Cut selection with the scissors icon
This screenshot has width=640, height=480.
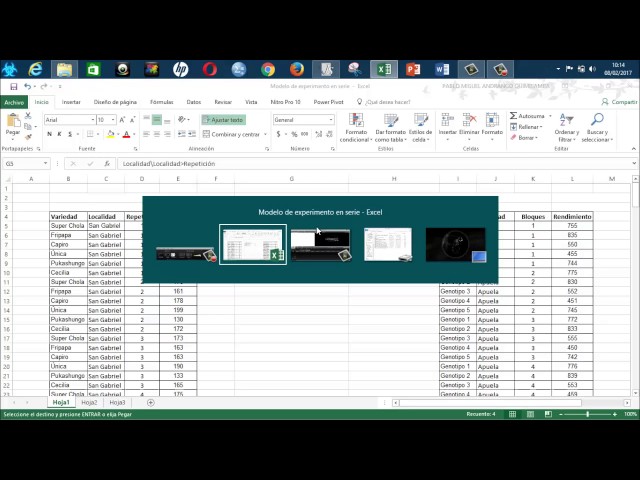click(28, 116)
